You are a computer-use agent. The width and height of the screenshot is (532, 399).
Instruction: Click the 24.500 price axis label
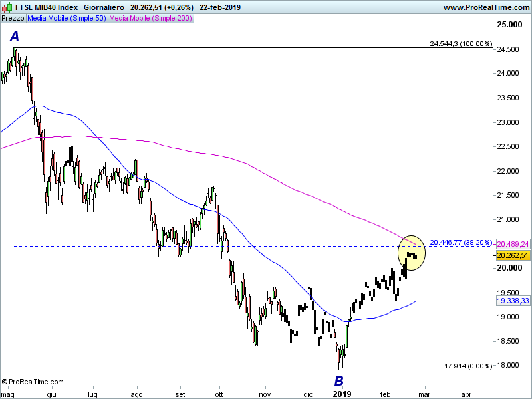click(508, 49)
